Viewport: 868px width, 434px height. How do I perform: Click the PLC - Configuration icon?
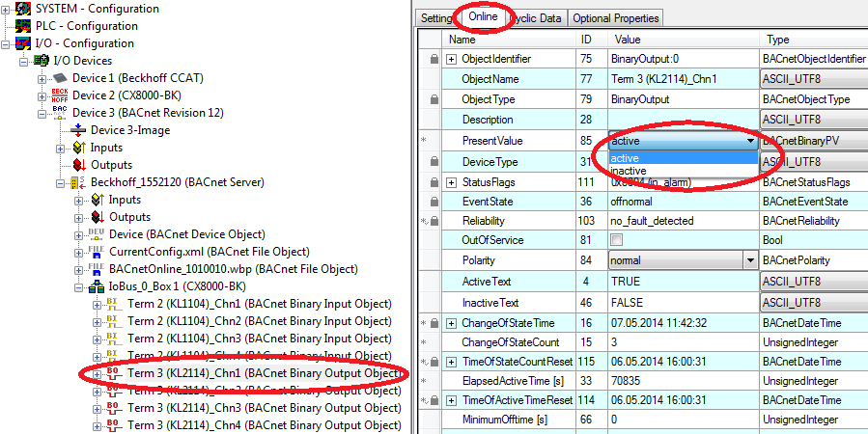coord(22,26)
